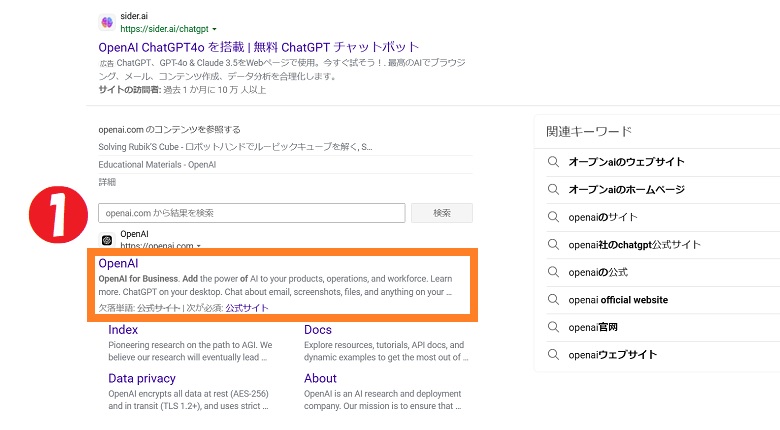
Task: Open dropdown arrow next to openai.com URL
Action: [198, 246]
